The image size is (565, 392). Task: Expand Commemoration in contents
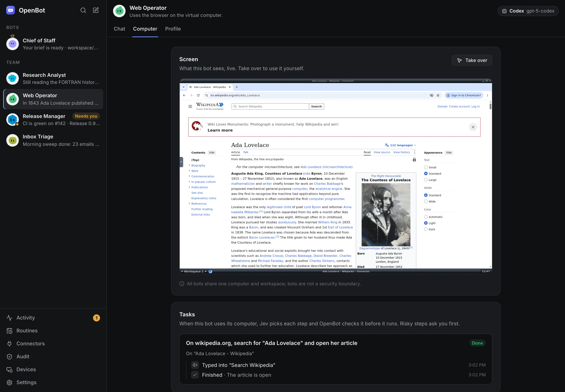[189, 176]
